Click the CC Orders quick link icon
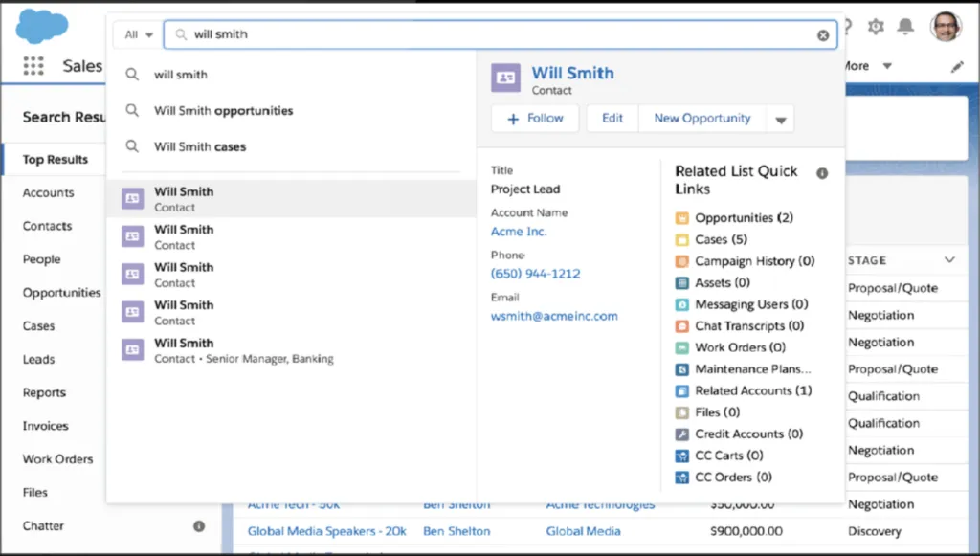 (x=681, y=478)
